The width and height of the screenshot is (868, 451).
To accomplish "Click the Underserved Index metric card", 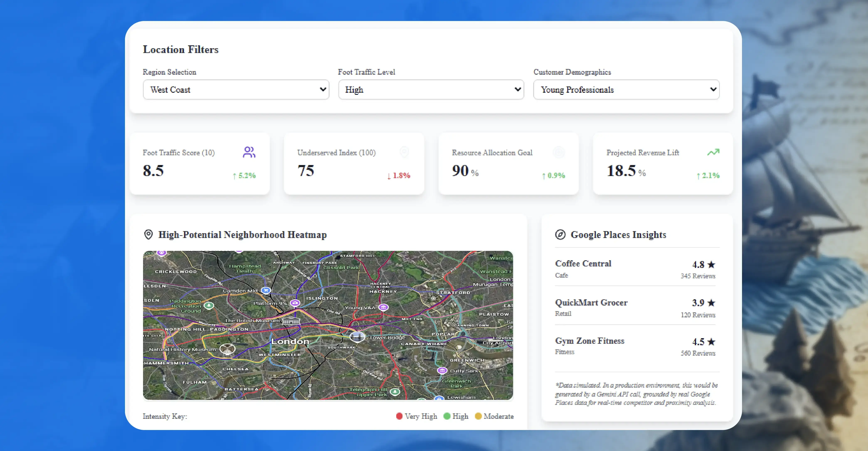I will point(353,164).
